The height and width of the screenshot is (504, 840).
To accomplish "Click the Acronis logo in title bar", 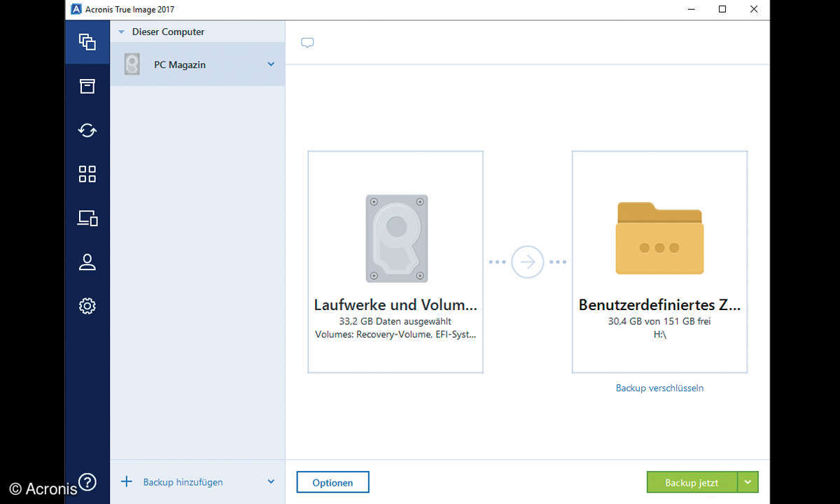I will click(76, 9).
